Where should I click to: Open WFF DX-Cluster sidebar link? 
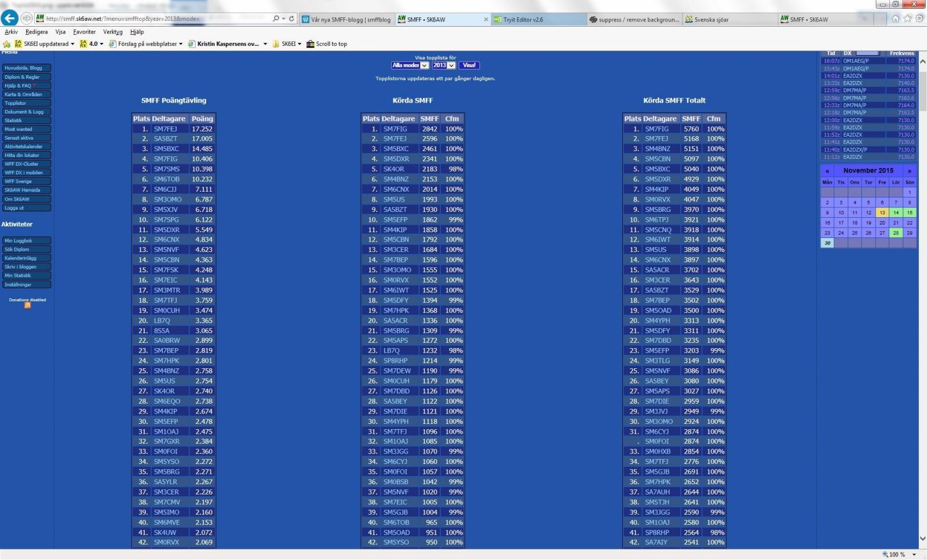pos(27,164)
